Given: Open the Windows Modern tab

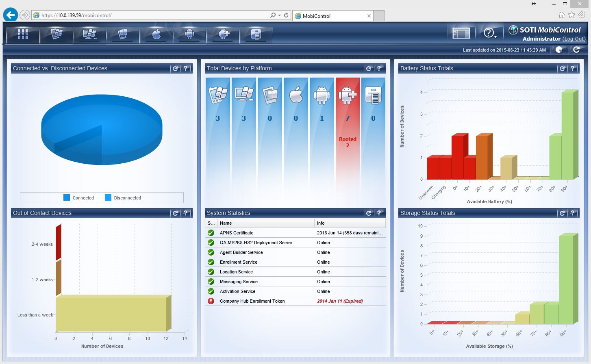Looking at the screenshot, I should [x=123, y=35].
